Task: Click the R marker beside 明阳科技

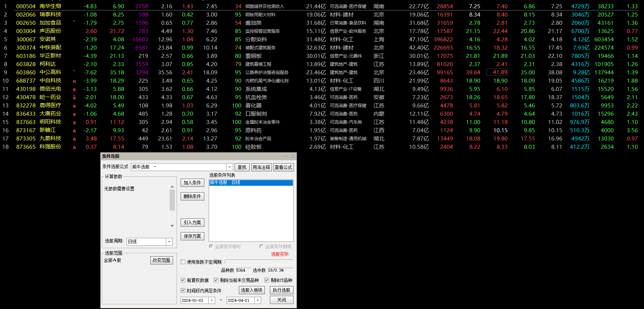Action: tap(74, 123)
